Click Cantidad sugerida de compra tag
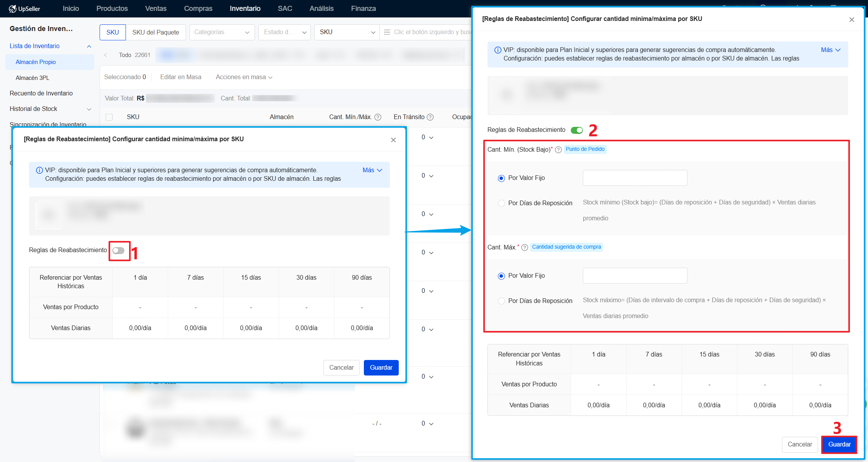This screenshot has width=868, height=462. pos(566,247)
